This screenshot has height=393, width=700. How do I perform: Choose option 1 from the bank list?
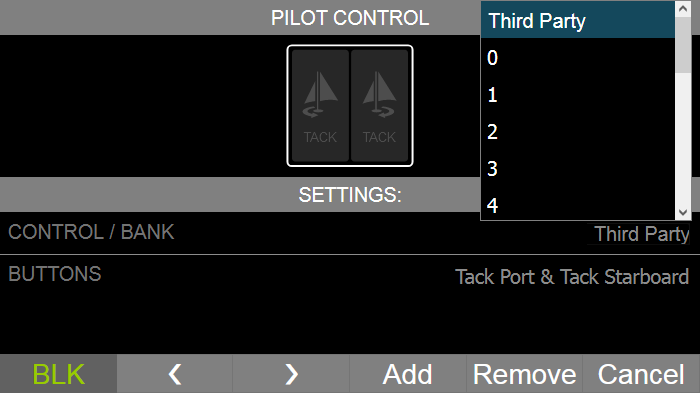click(x=578, y=95)
